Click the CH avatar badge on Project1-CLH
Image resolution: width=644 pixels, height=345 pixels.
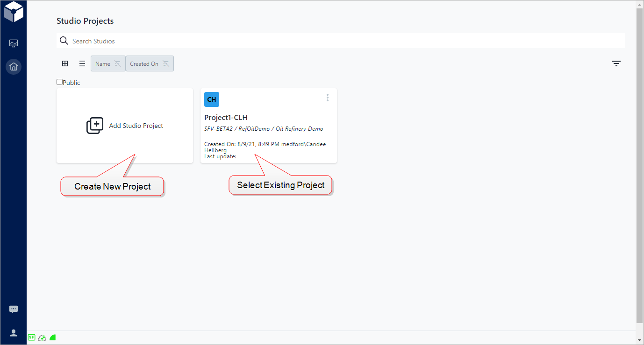pos(211,99)
